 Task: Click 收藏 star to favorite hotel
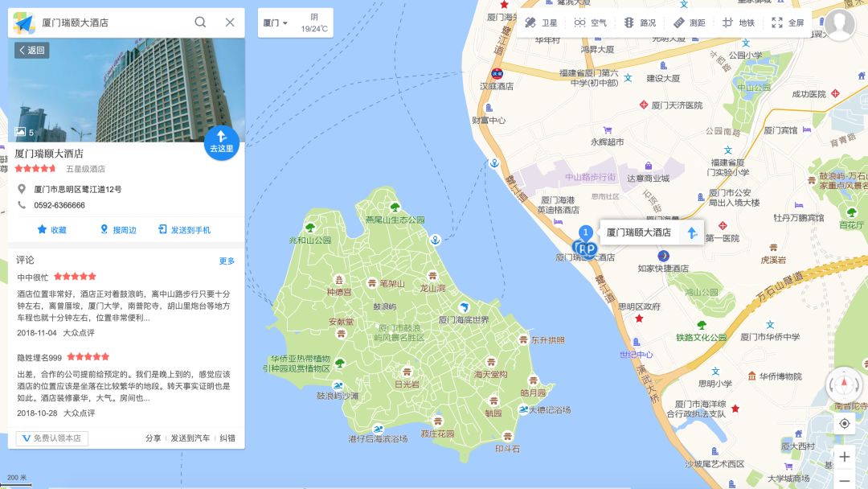tap(51, 230)
